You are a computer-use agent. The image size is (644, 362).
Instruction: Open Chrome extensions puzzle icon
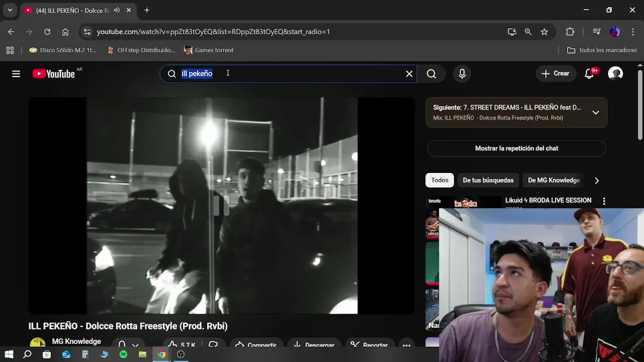point(570,32)
